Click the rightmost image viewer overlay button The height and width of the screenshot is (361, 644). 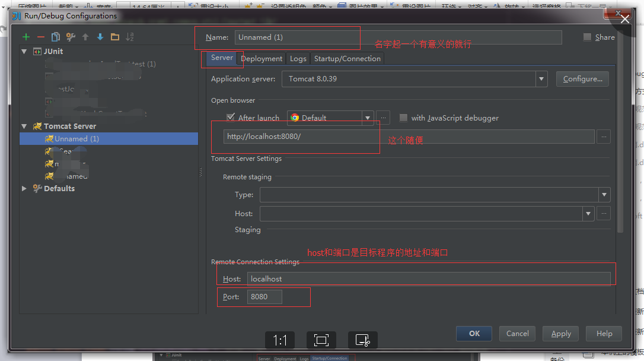363,340
